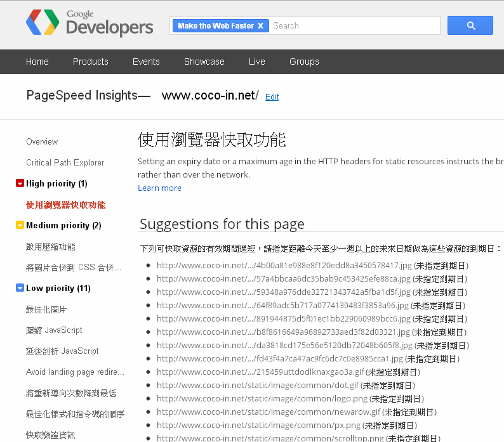504x442 pixels.
Task: Select 將重新導向次數降到最低 in the sidebar
Action: coord(71,393)
